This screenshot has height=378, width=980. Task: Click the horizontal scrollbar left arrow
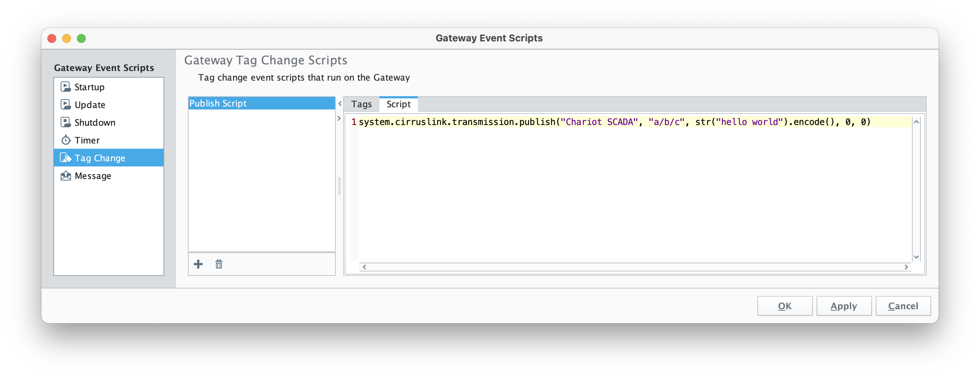[364, 267]
